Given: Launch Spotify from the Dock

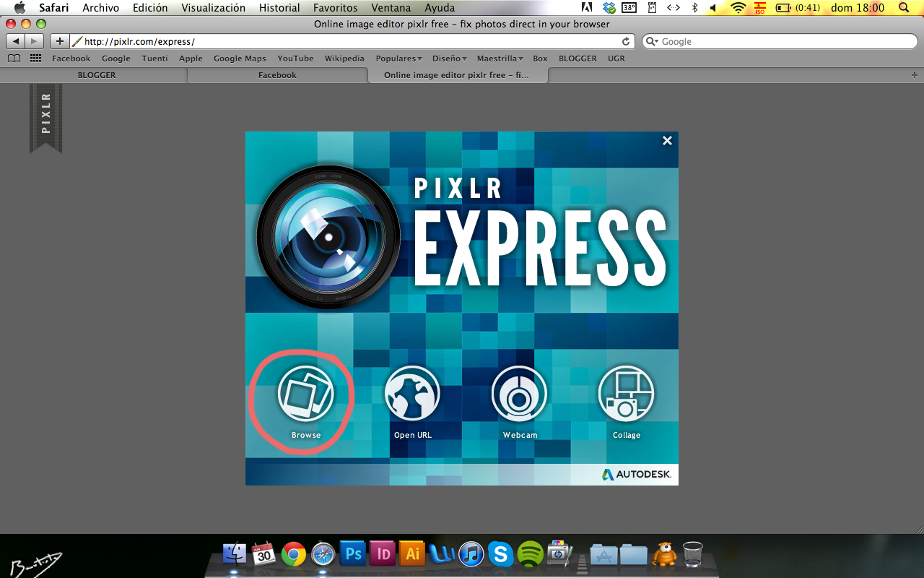Looking at the screenshot, I should coord(531,554).
